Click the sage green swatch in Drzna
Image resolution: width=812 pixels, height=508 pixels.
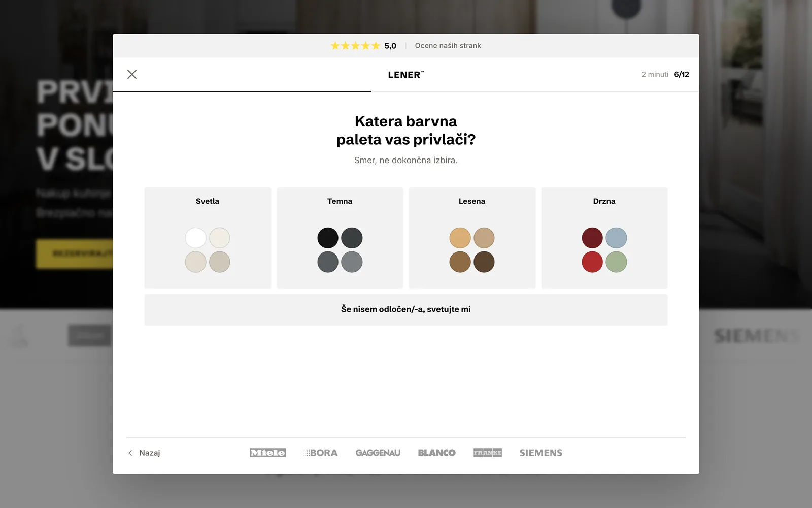[616, 262]
